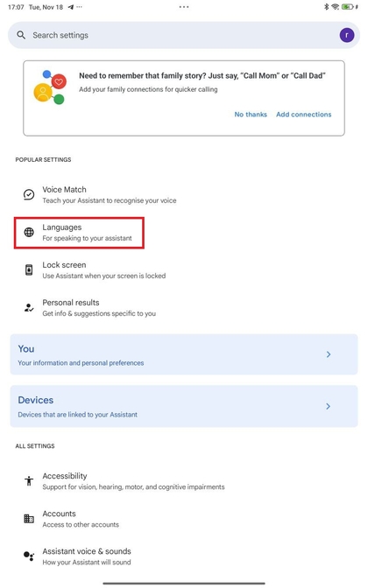
Task: Tap the search magnifier icon
Action: [x=21, y=35]
